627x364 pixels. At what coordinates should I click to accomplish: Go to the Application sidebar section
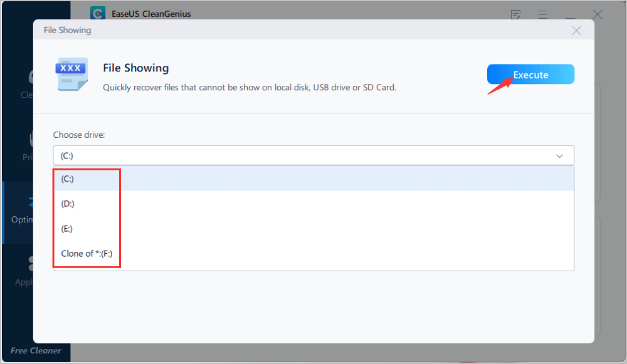pyautogui.click(x=23, y=271)
